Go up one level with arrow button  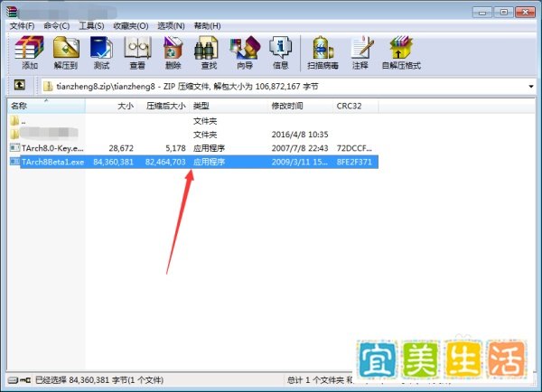click(19, 85)
